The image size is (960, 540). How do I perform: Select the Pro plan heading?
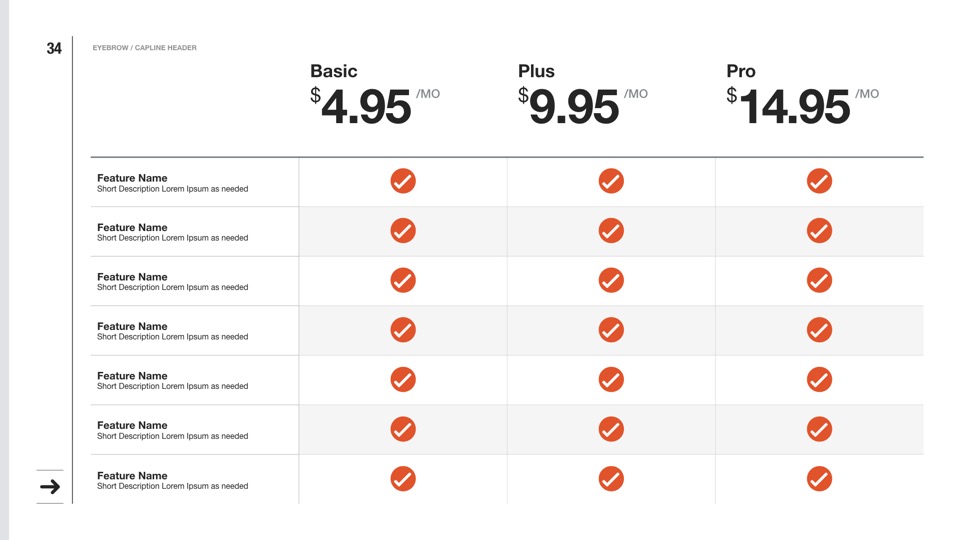tap(741, 71)
